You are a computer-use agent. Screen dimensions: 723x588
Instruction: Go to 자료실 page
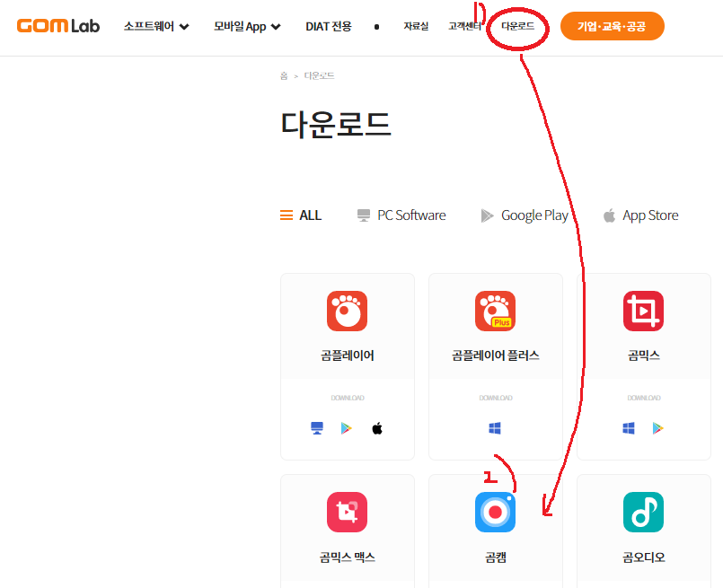pyautogui.click(x=416, y=26)
